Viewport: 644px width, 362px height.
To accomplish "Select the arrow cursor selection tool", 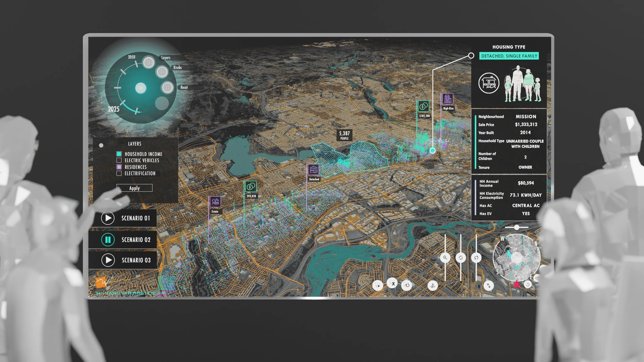I will click(x=378, y=286).
